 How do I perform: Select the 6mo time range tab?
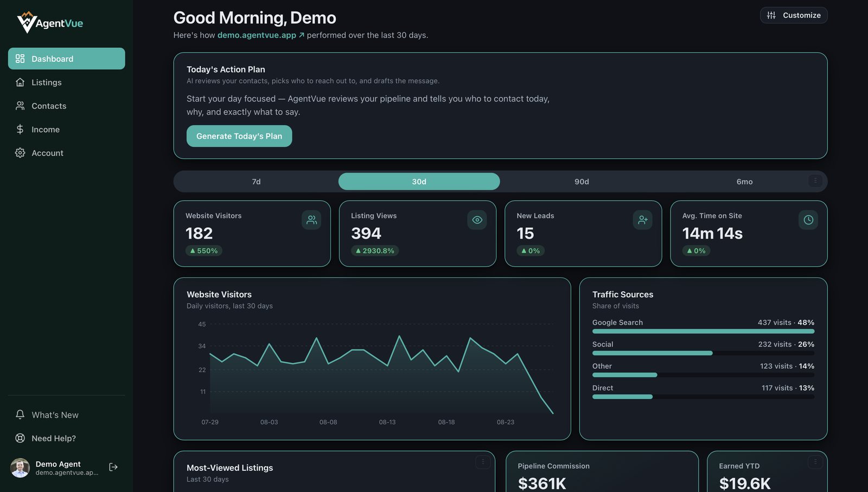(744, 182)
